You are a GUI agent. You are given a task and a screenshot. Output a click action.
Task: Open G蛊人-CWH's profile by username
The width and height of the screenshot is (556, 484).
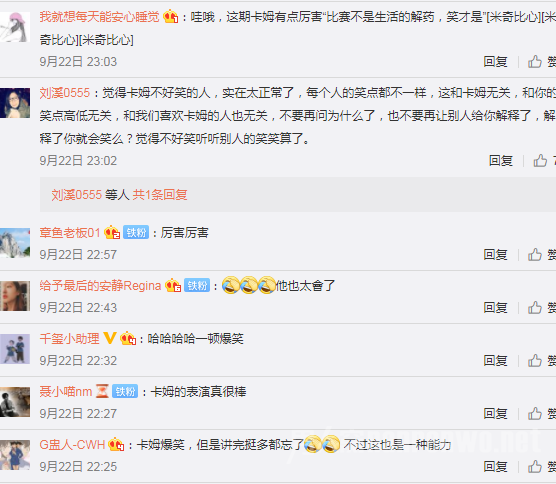tap(72, 445)
